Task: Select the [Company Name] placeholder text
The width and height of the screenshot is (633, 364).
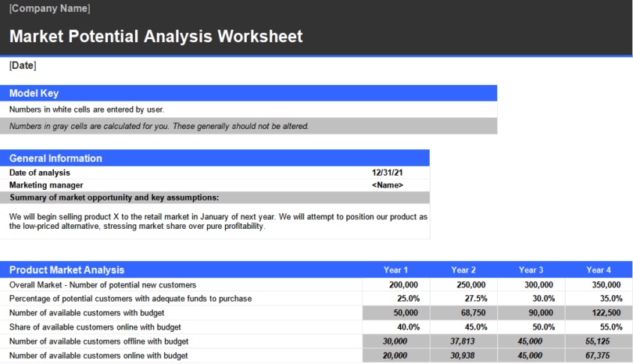Action: (50, 8)
